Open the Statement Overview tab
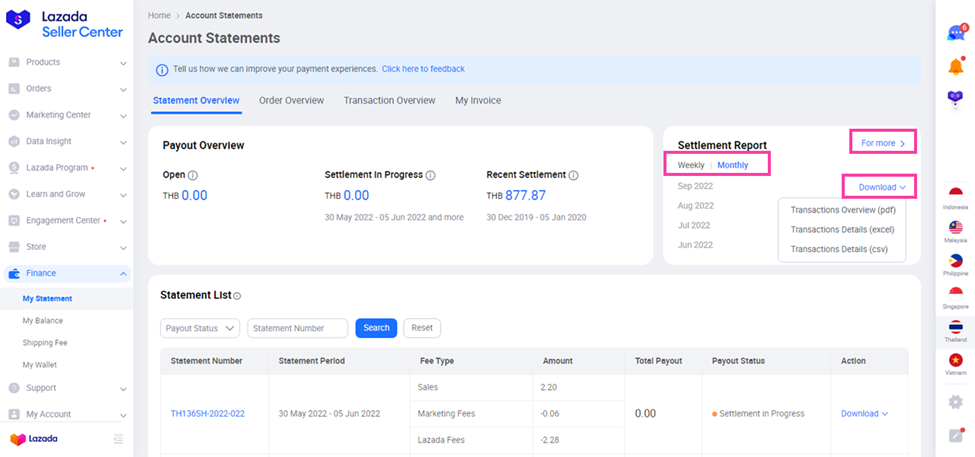This screenshot has height=457, width=975. (196, 100)
